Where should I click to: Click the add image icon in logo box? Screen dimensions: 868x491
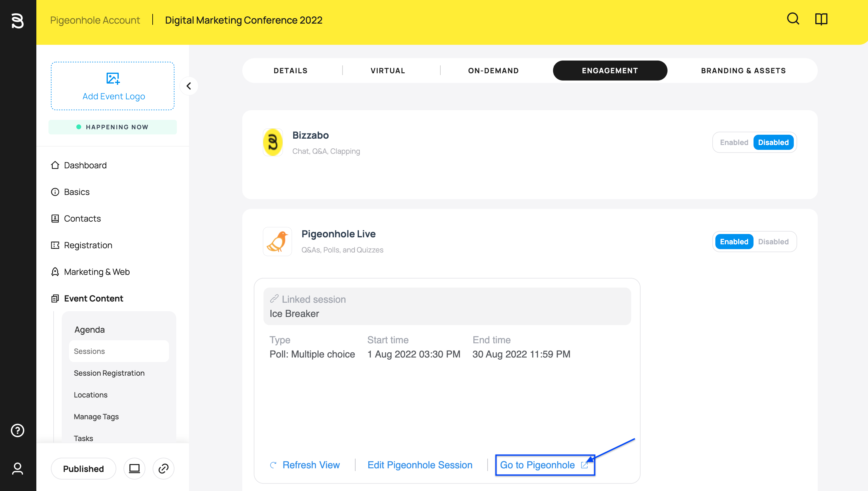113,78
